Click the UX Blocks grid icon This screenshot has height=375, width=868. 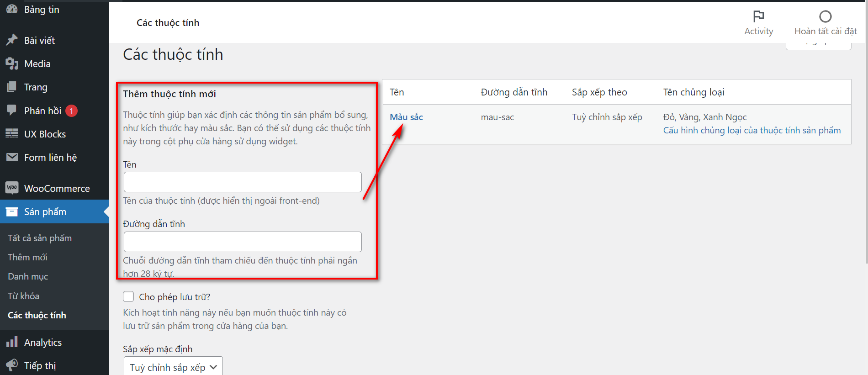click(12, 134)
